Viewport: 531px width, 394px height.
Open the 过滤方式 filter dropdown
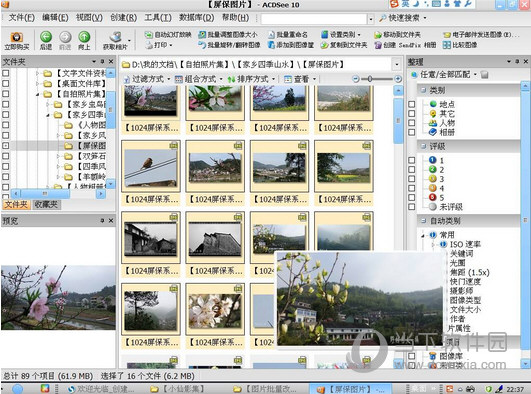(x=147, y=79)
